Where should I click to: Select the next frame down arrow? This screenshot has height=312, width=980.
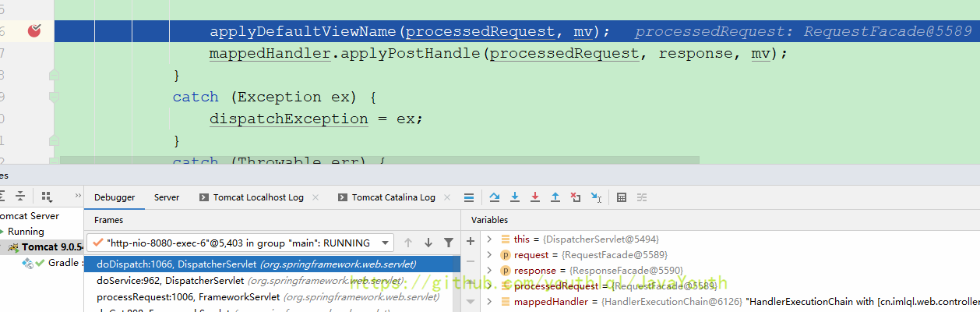(428, 243)
